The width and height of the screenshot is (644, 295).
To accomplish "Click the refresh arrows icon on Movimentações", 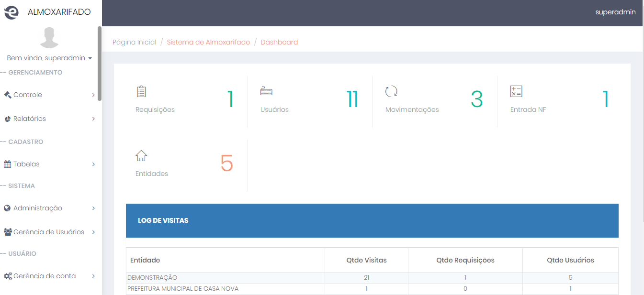I will (391, 91).
